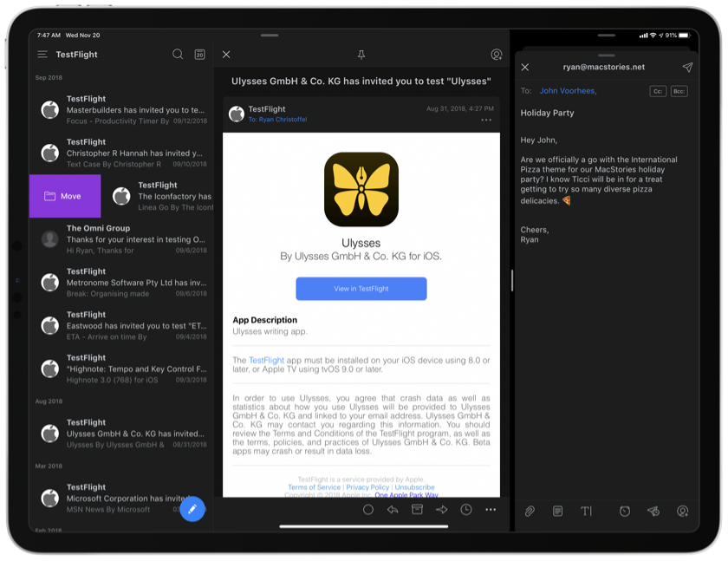The image size is (728, 561).
Task: Set a reminder alarm in compose toolbar
Action: click(x=625, y=512)
